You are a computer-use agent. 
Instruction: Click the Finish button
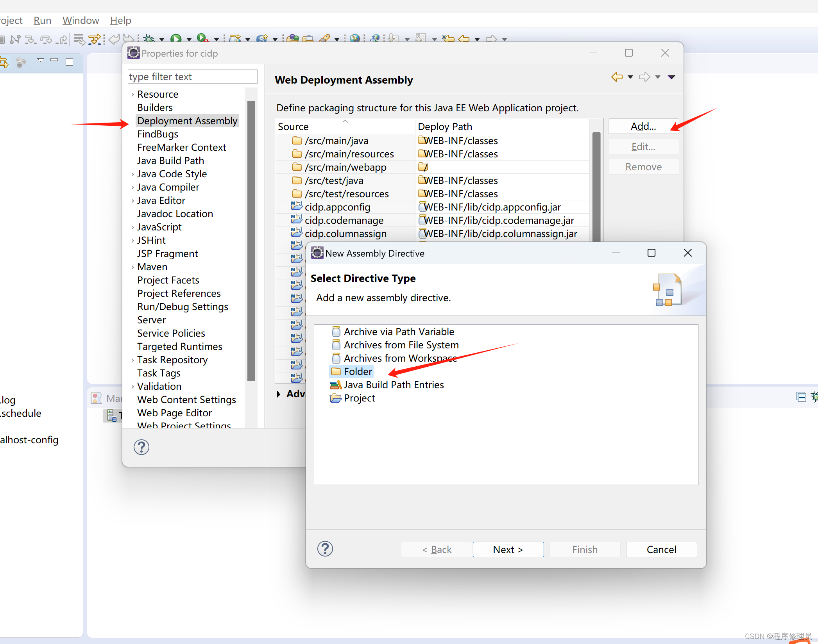pyautogui.click(x=584, y=549)
